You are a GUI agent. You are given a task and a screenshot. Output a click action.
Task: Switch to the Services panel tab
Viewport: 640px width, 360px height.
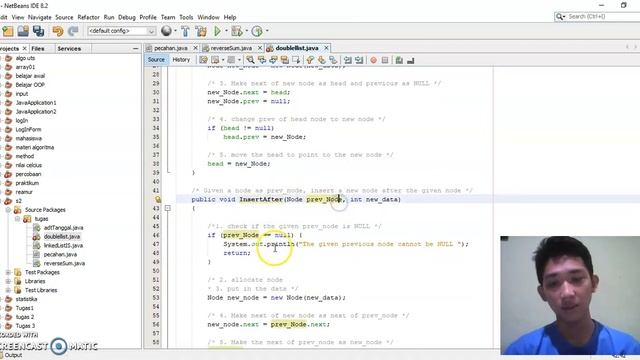[x=69, y=49]
